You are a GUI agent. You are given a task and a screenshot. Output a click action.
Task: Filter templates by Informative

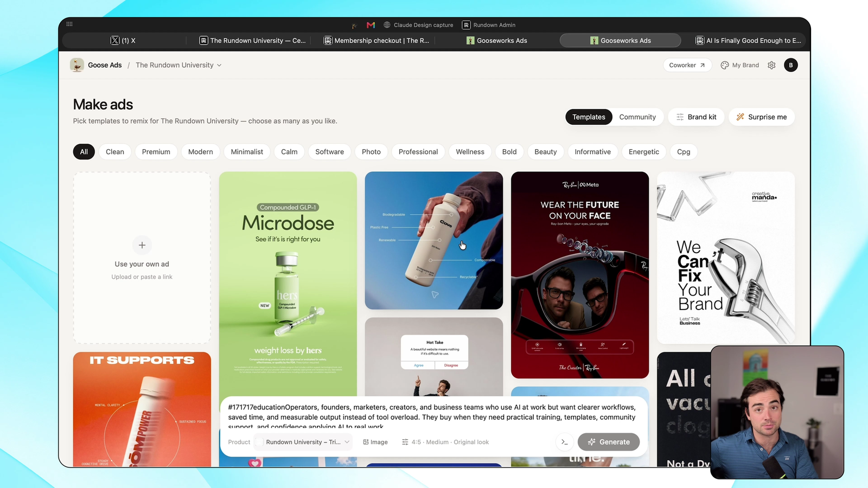[x=593, y=152]
